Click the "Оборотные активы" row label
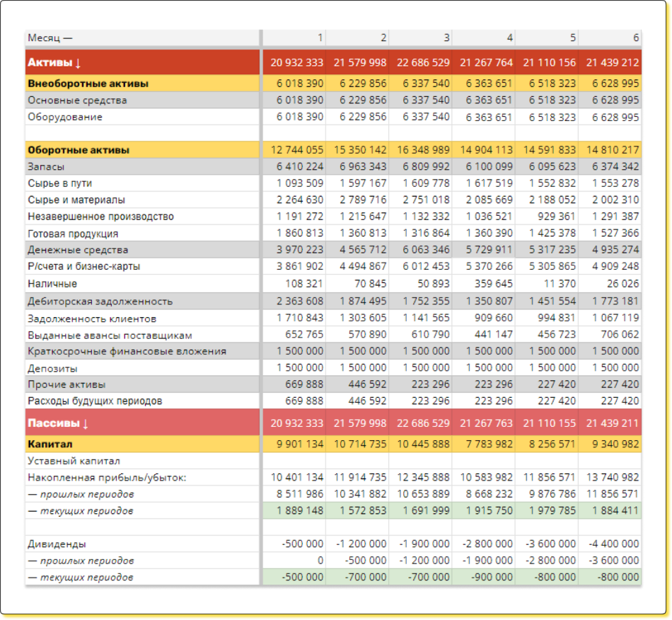 (78, 150)
